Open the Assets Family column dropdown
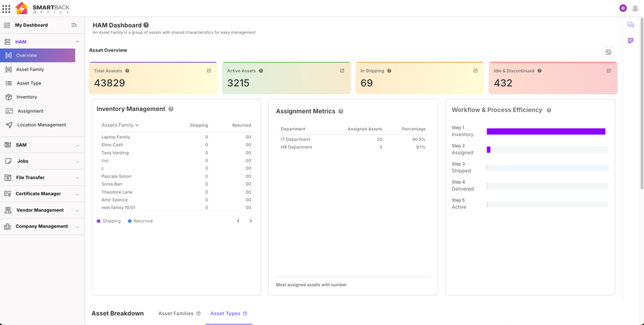Screen dimensions: 644x325 [x=120, y=125]
